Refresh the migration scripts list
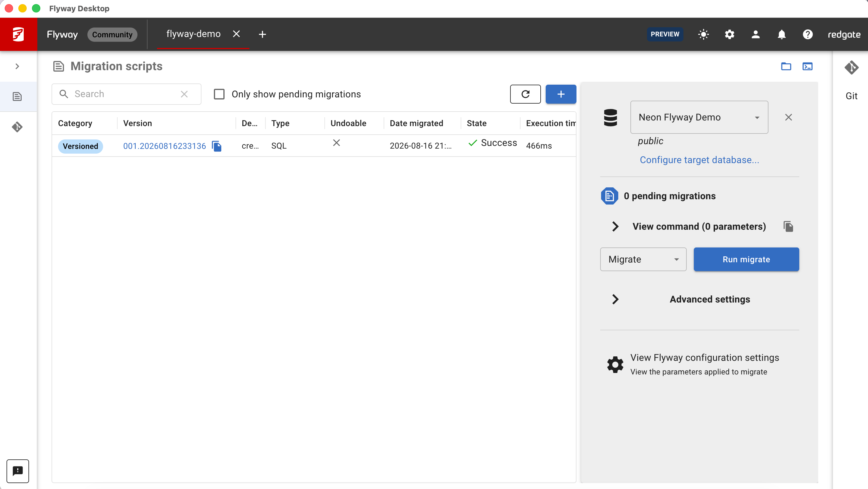This screenshot has height=489, width=868. (525, 94)
